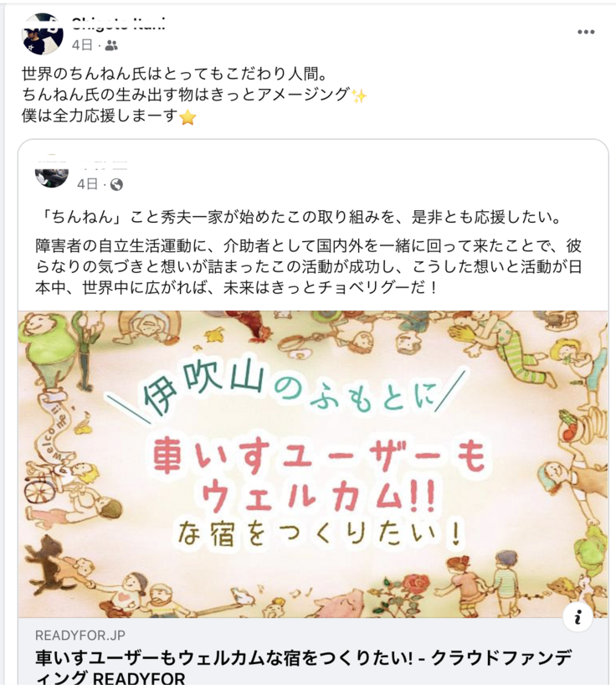Open the crowdfunding preview image
Image resolution: width=616 pixels, height=685 pixels.
313,464
